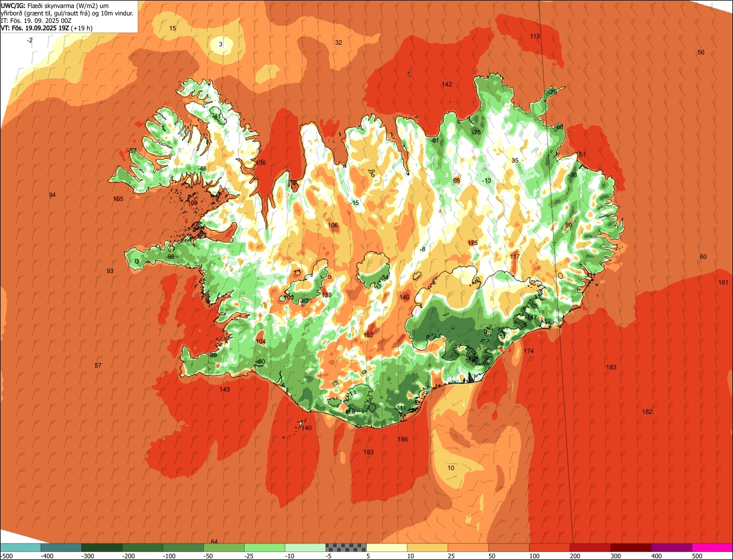Click the map value -61

click(434, 141)
